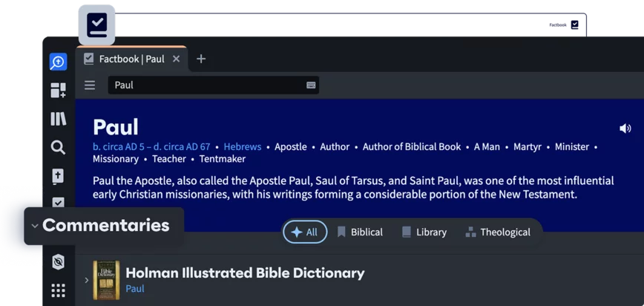The width and height of the screenshot is (644, 306).
Task: Open the apps grid icon in sidebar
Action: pyautogui.click(x=59, y=290)
